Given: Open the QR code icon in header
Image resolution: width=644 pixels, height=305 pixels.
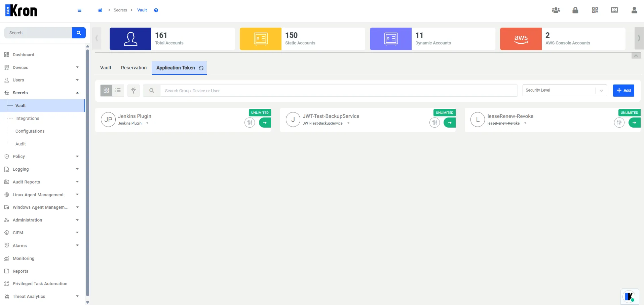Looking at the screenshot, I should pos(595,10).
